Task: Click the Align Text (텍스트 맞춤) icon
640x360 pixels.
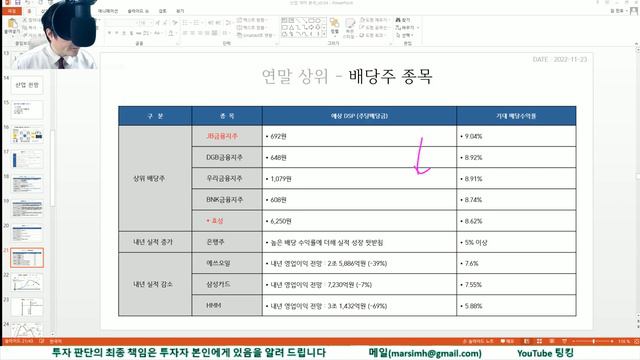Action: 240,27
